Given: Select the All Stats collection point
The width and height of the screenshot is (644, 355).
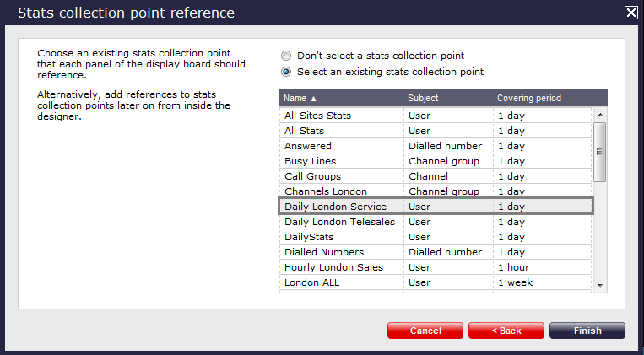Looking at the screenshot, I should click(x=436, y=131).
